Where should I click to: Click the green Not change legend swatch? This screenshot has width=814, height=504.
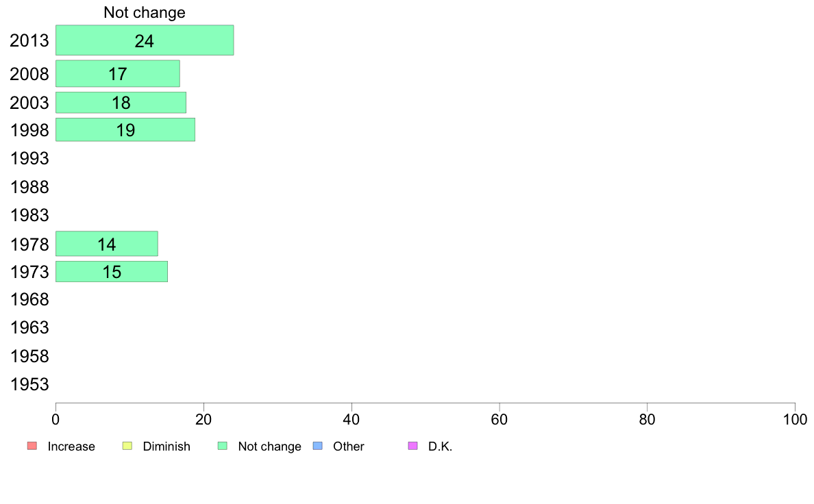click(223, 446)
